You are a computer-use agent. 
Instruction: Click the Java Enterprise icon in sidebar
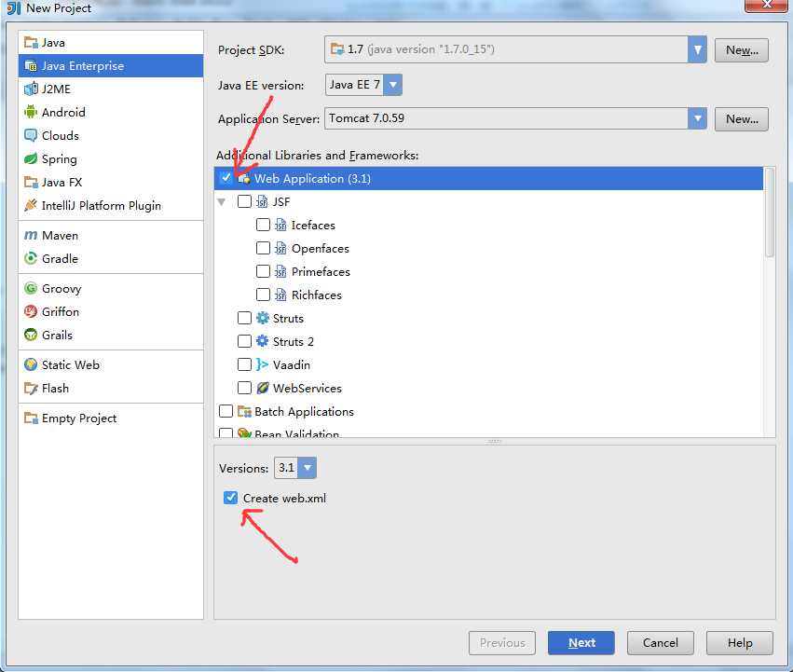31,66
